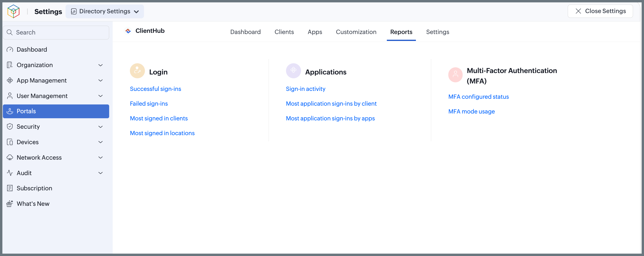
Task: Click the search magnifier icon
Action: click(10, 32)
